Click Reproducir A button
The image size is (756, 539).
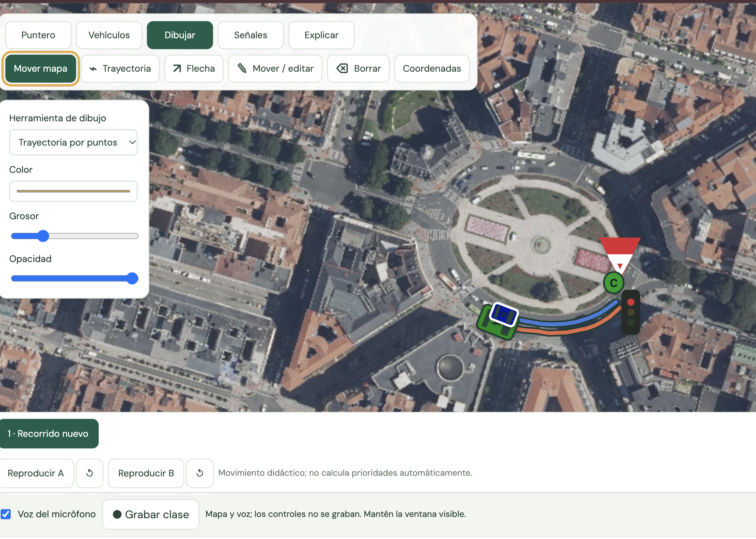[x=36, y=473]
